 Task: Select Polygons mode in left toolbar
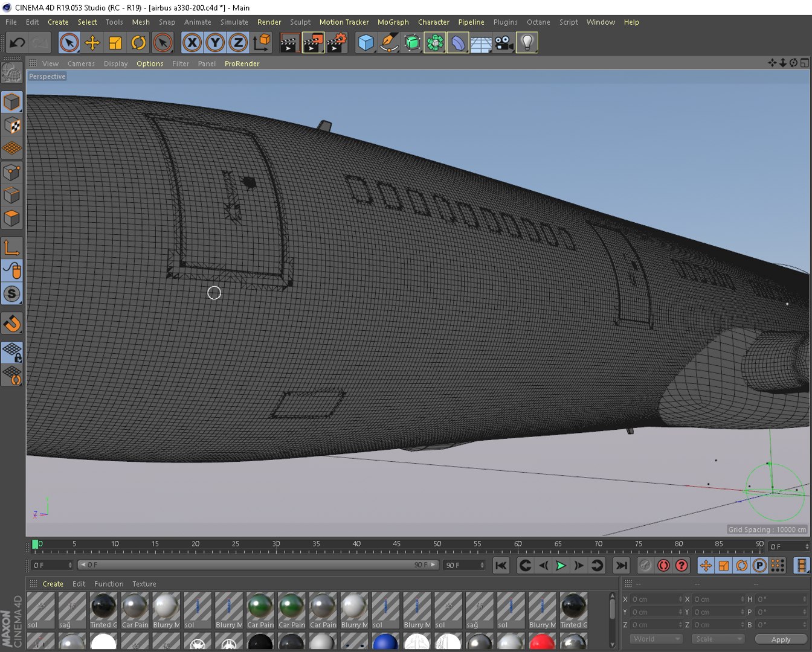(11, 219)
